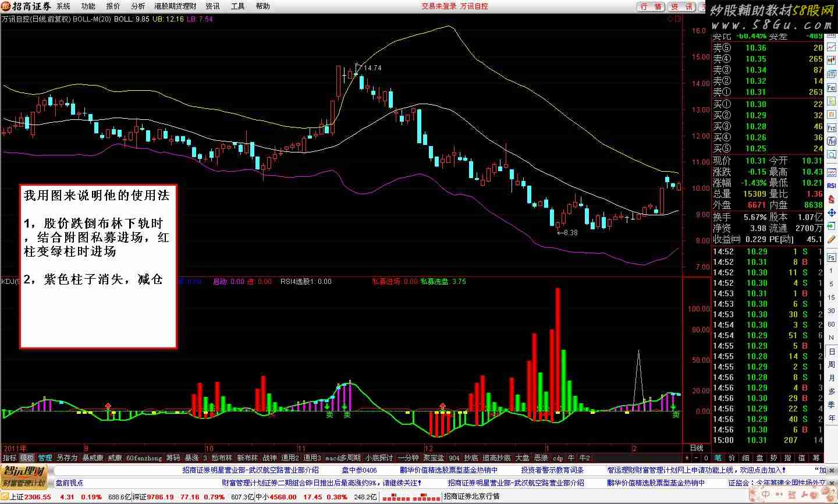
Task: Click the 盘中参0406 news link
Action: point(359,470)
